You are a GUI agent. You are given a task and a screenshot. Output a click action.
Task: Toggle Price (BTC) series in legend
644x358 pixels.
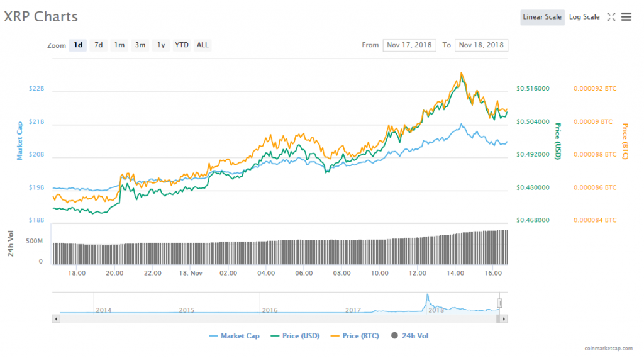[355, 336]
